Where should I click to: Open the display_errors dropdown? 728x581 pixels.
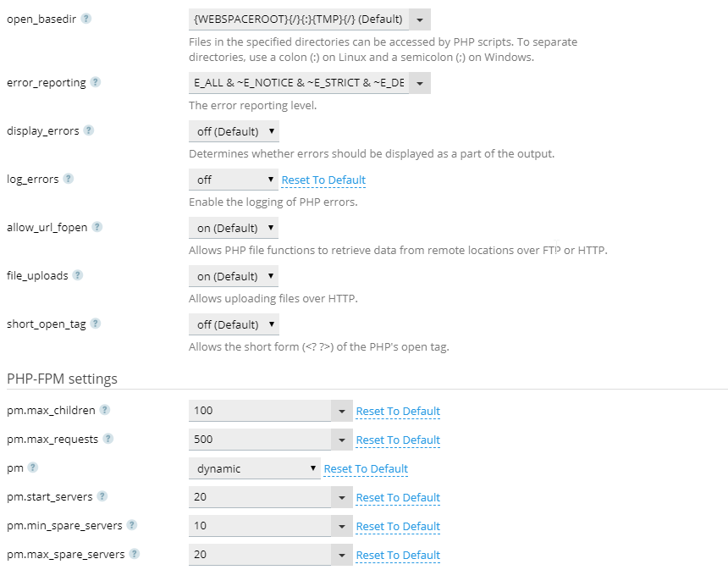click(x=234, y=131)
